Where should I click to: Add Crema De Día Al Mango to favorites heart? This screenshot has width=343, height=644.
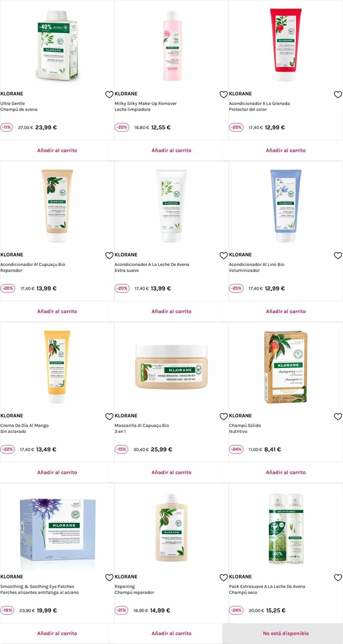click(109, 417)
